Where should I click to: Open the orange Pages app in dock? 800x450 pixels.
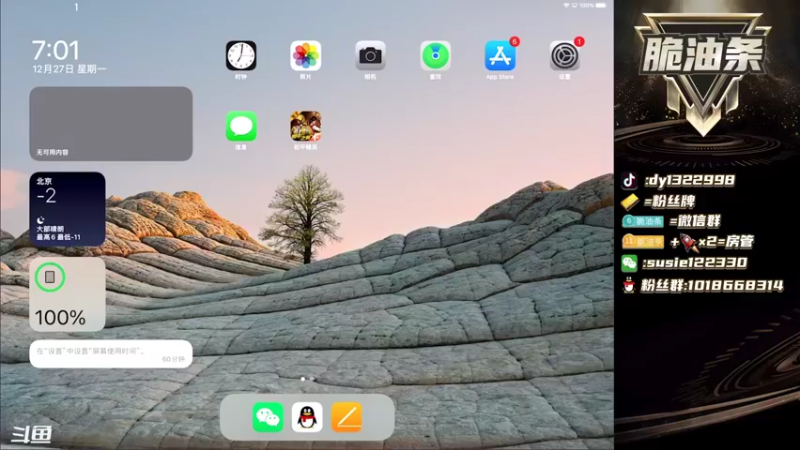point(347,417)
